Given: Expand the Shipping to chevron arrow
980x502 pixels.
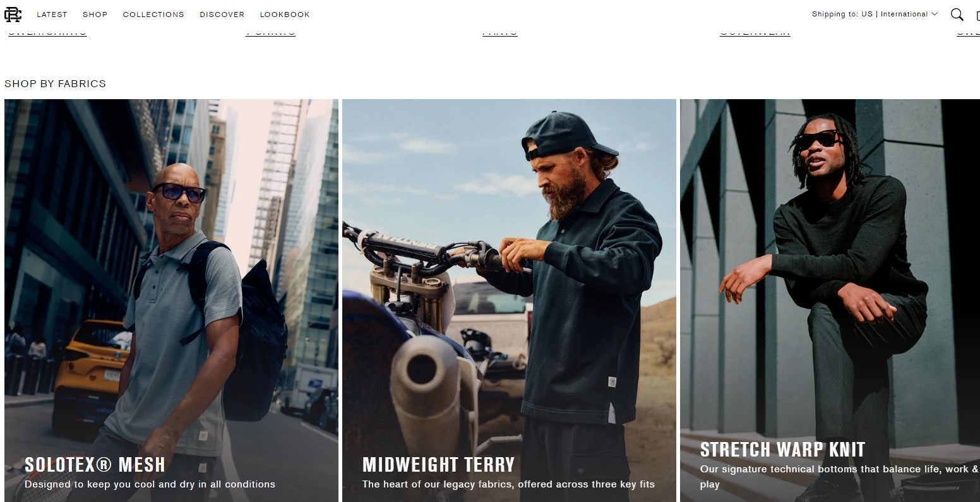Looking at the screenshot, I should (935, 14).
